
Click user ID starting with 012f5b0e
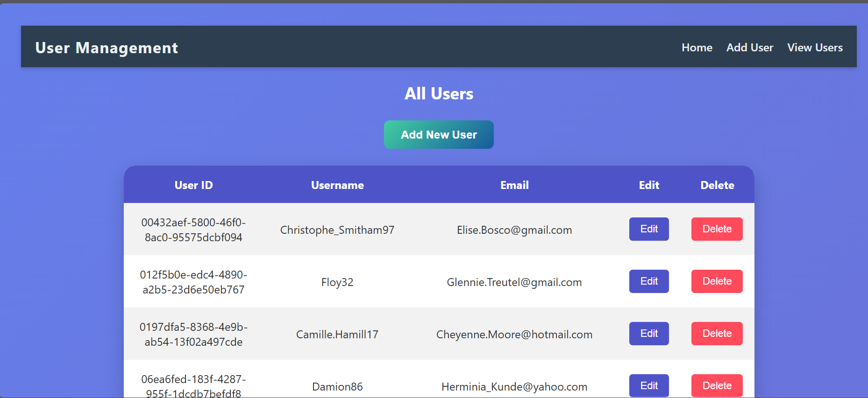[x=193, y=282]
